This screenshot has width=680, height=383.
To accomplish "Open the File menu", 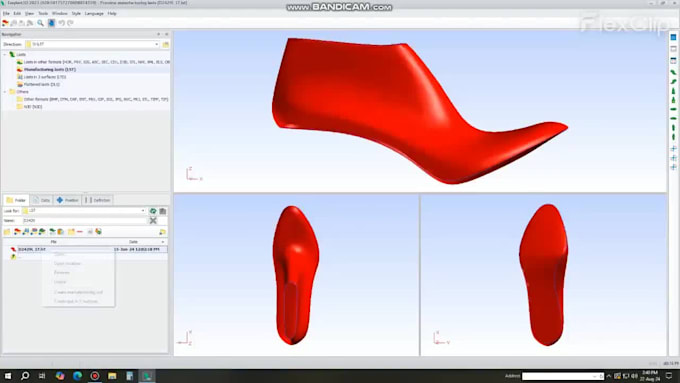I will (6, 13).
